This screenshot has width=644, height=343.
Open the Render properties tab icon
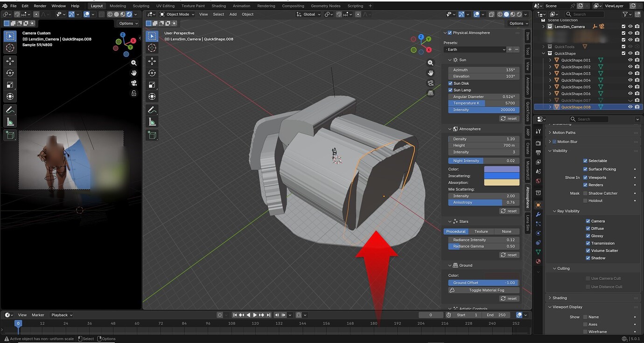pos(538,143)
